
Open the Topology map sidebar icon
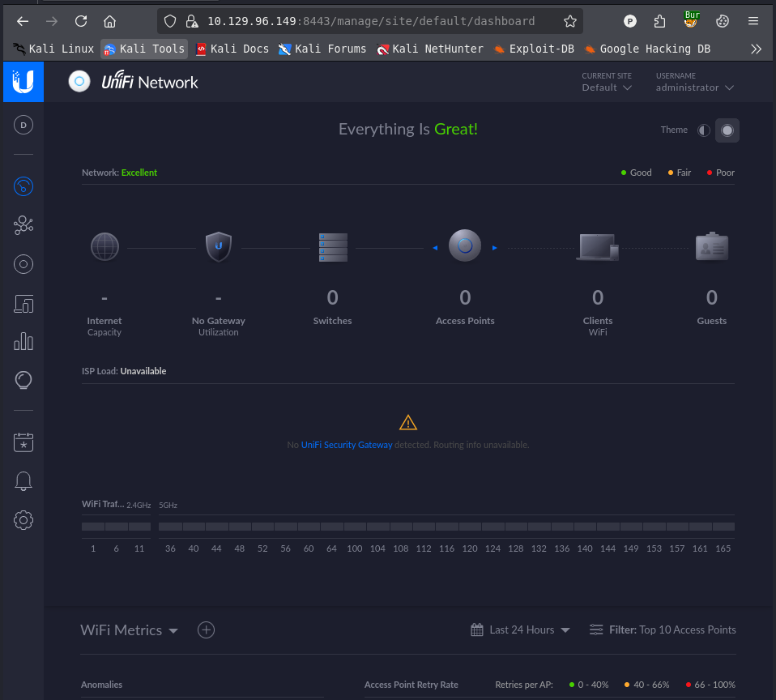pyautogui.click(x=23, y=225)
